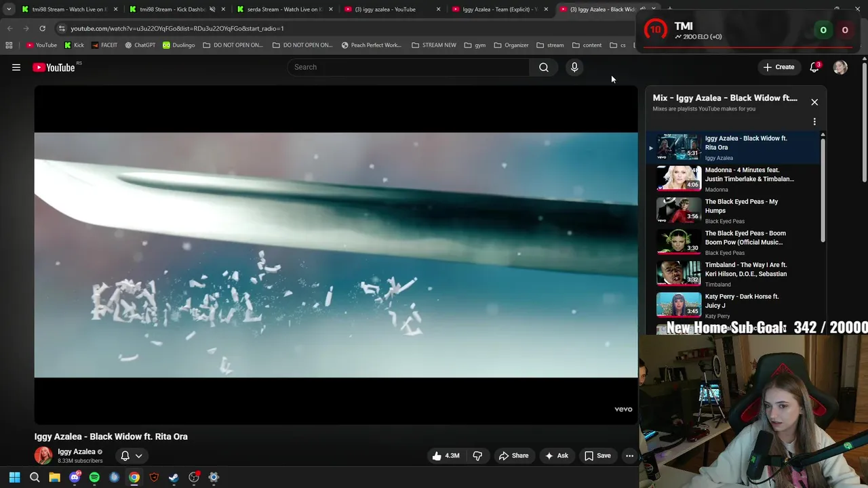868x488 pixels.
Task: Open the Chrome tab search dropdown
Action: tap(8, 9)
